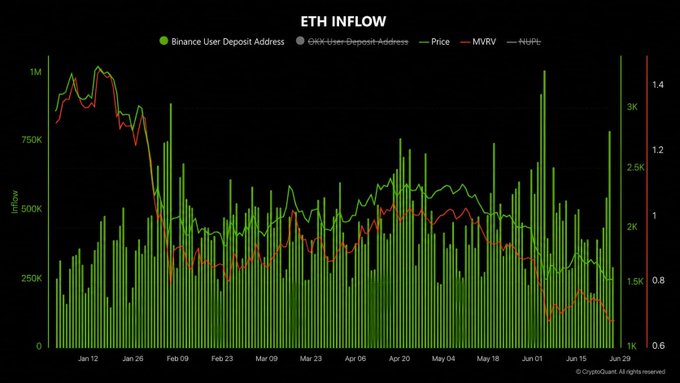Select the Apr 06 date label
Image resolution: width=680 pixels, height=383 pixels.
[x=355, y=359]
